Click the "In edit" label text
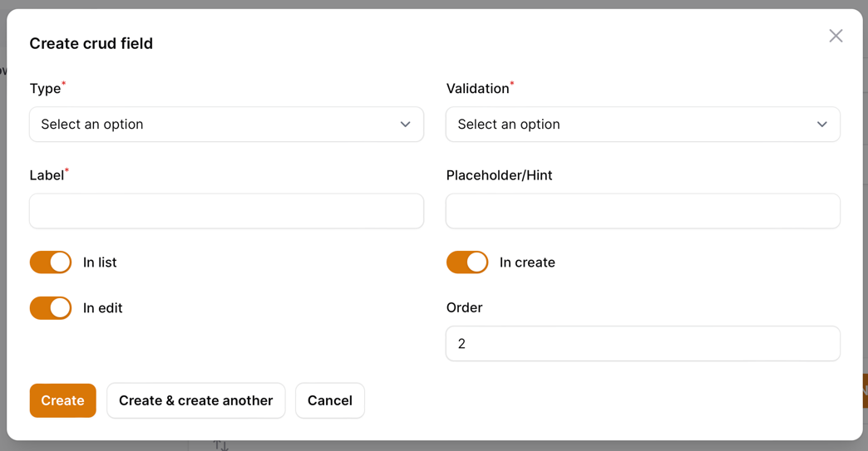The width and height of the screenshot is (868, 451). [103, 308]
